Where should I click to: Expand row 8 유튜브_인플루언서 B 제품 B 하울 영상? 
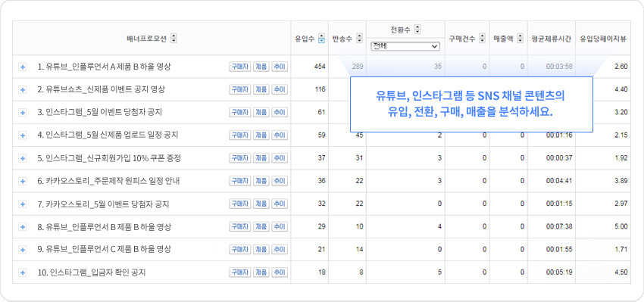coord(23,227)
